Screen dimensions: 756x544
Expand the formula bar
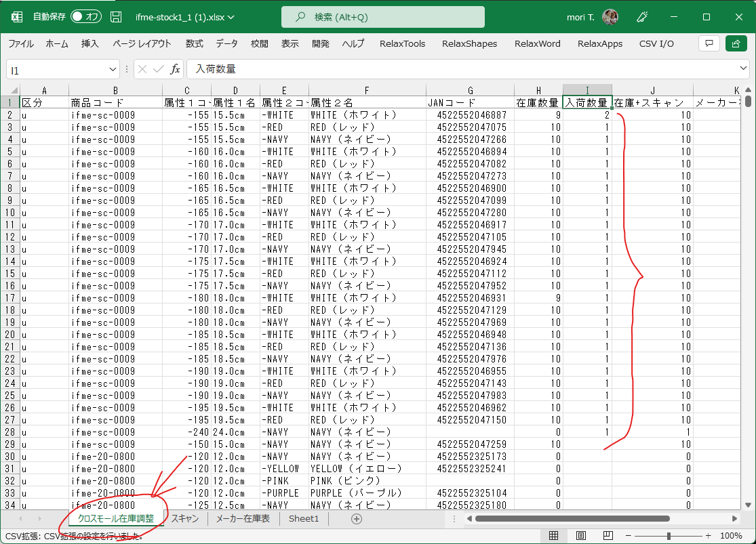744,69
